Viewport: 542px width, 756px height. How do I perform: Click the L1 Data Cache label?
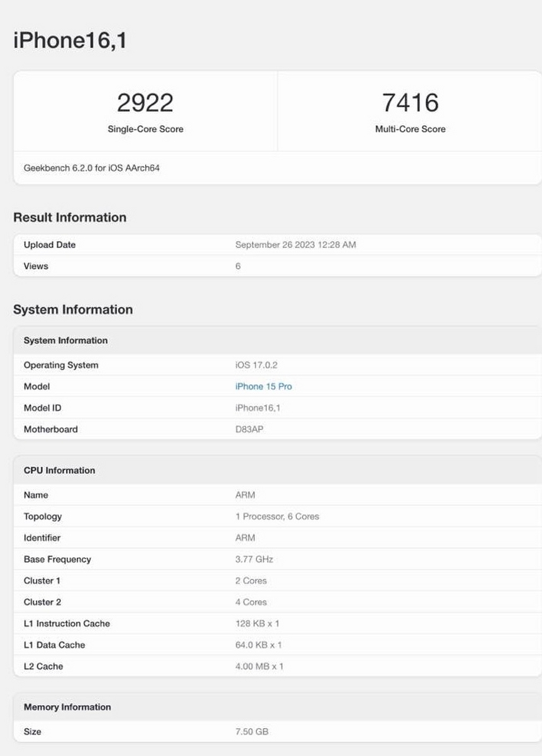[54, 644]
